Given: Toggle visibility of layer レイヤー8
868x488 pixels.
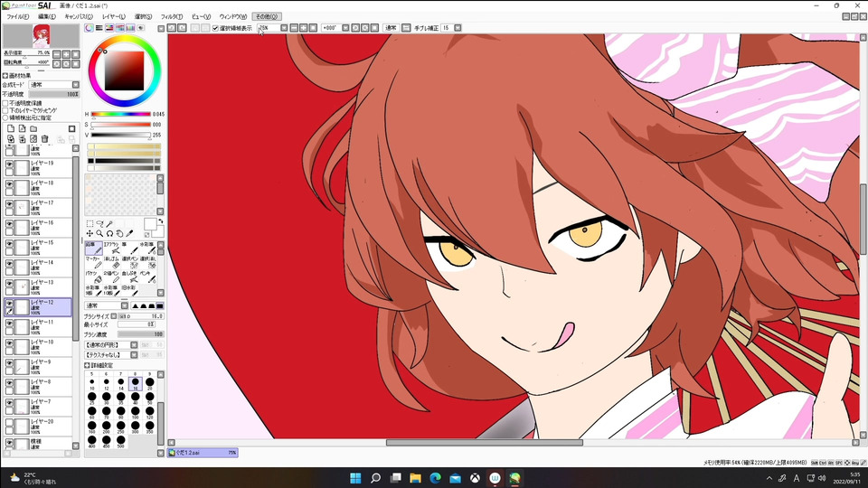Looking at the screenshot, I should pyautogui.click(x=9, y=384).
